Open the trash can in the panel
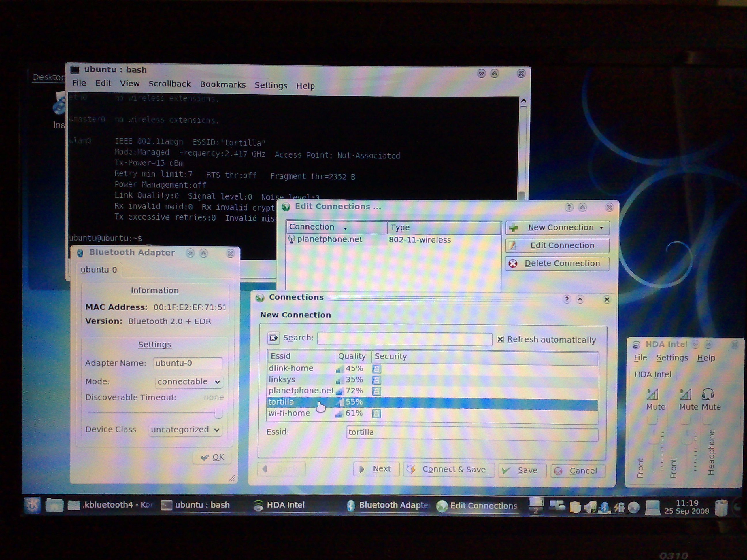The height and width of the screenshot is (560, 747). [x=721, y=507]
